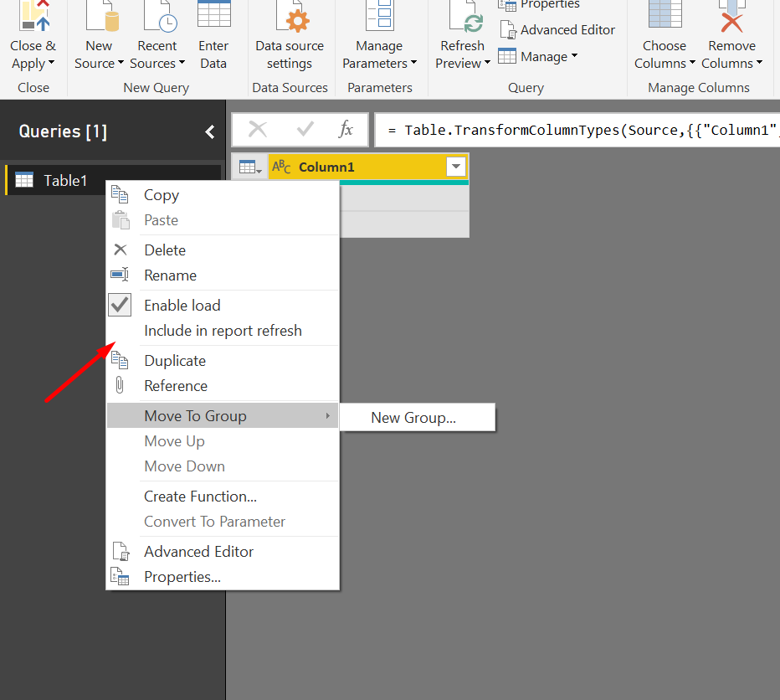780x700 pixels.
Task: Expand the Refresh Preview dropdown arrow
Action: point(487,63)
